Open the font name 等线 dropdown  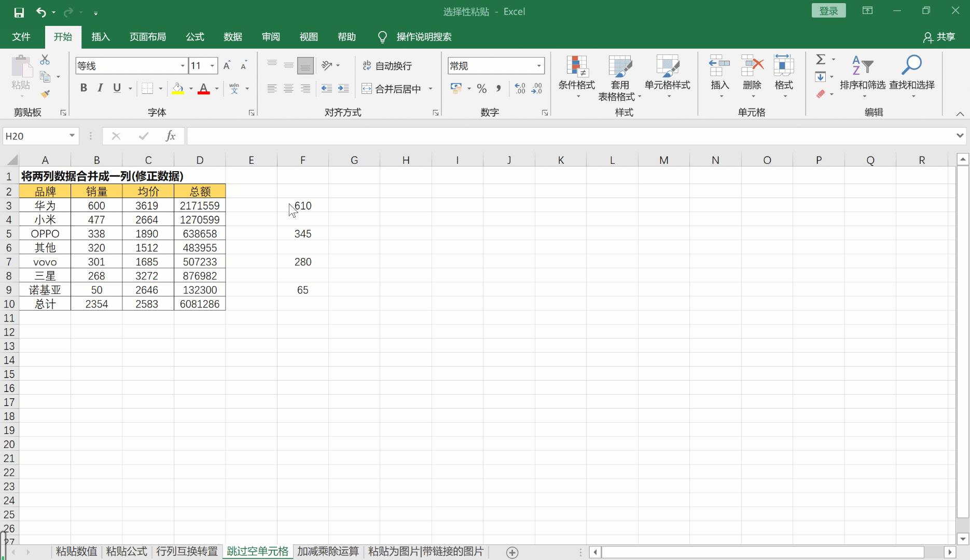click(183, 66)
